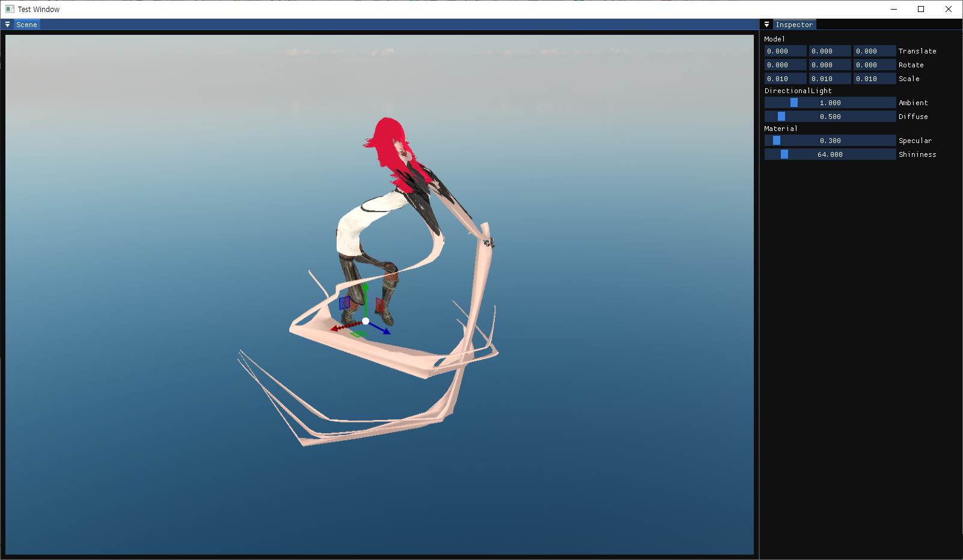
Task: Click the Specular material slider
Action: (830, 141)
